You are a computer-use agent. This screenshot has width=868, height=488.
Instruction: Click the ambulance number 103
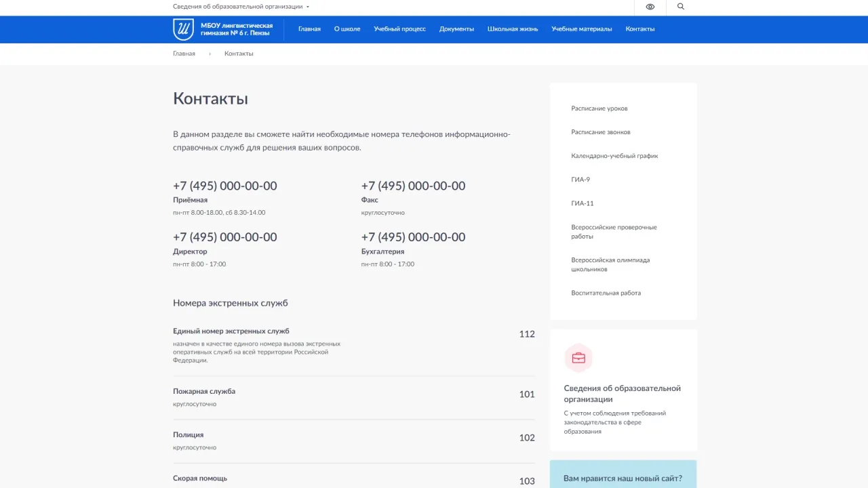click(527, 481)
